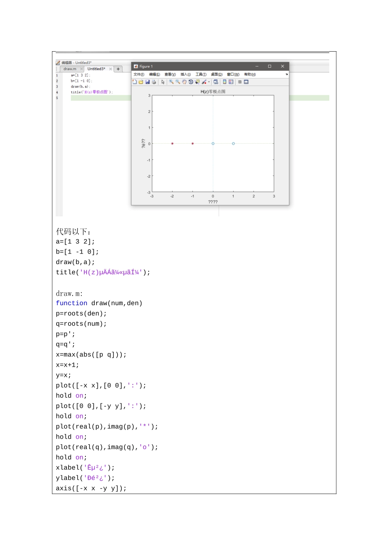Activate the Zoom Out magnifier tool
Screen dimensions: 392x555
click(x=177, y=82)
